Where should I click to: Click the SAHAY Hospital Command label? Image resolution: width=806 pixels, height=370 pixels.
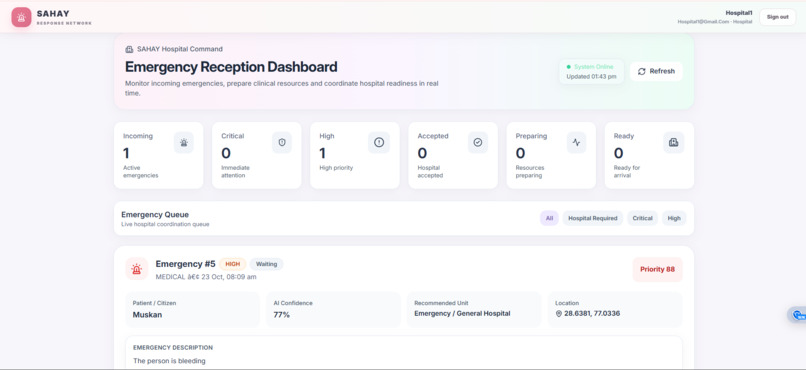(180, 49)
